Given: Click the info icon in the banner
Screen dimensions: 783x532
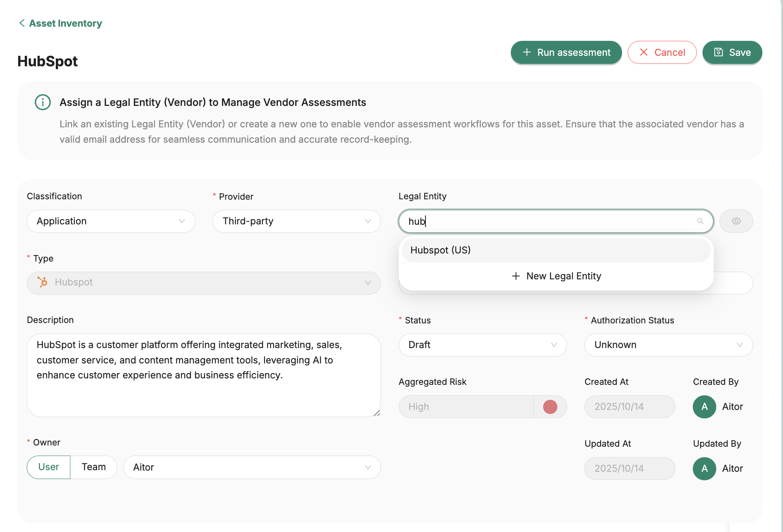Looking at the screenshot, I should coord(43,102).
